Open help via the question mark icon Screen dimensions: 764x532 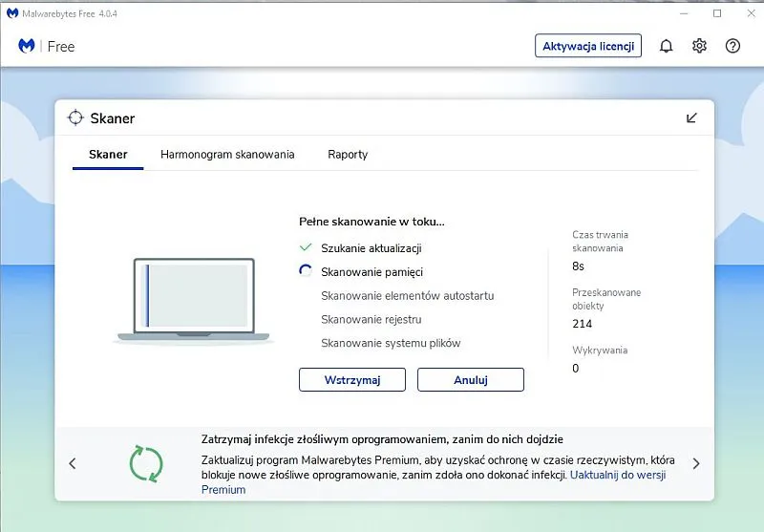point(732,46)
